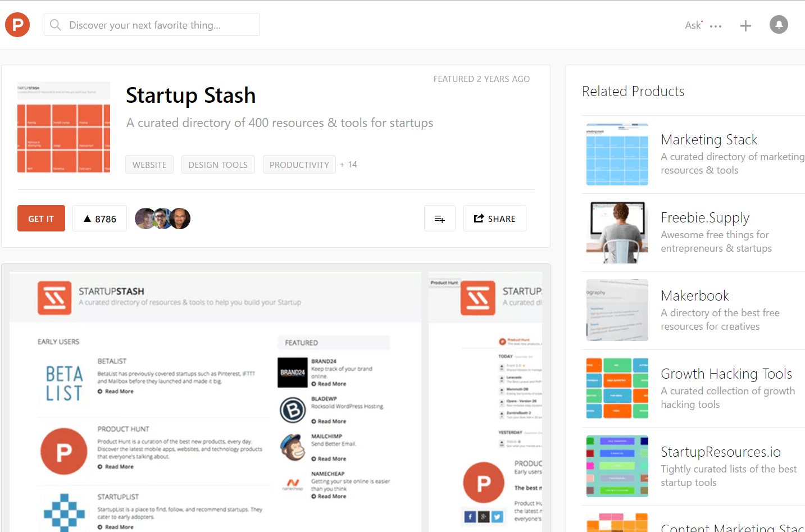Click the add to collection icon
805x532 pixels.
click(x=439, y=219)
